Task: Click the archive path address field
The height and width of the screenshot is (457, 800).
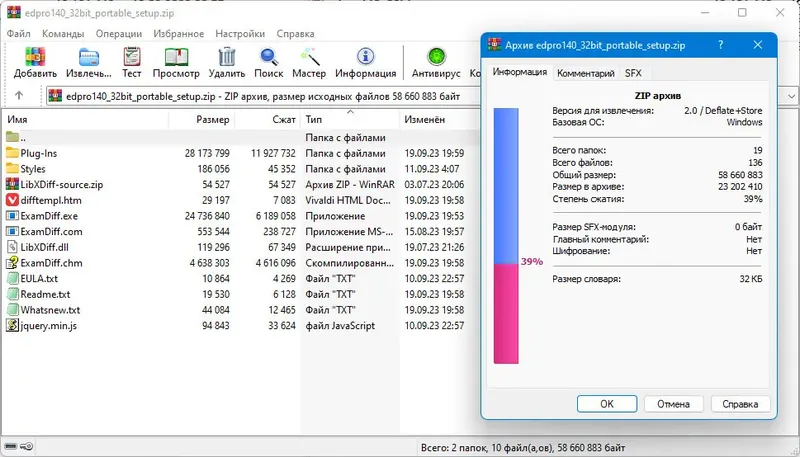Action: [x=263, y=96]
